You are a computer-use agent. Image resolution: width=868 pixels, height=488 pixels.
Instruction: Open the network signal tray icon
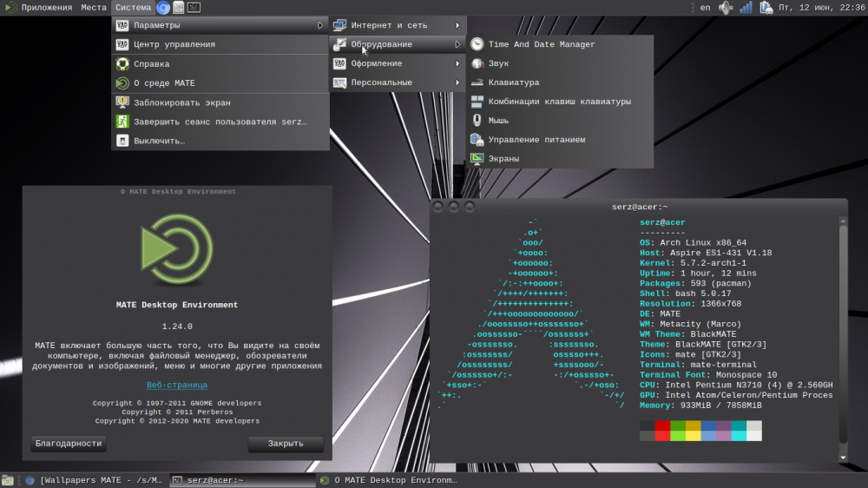click(x=746, y=8)
